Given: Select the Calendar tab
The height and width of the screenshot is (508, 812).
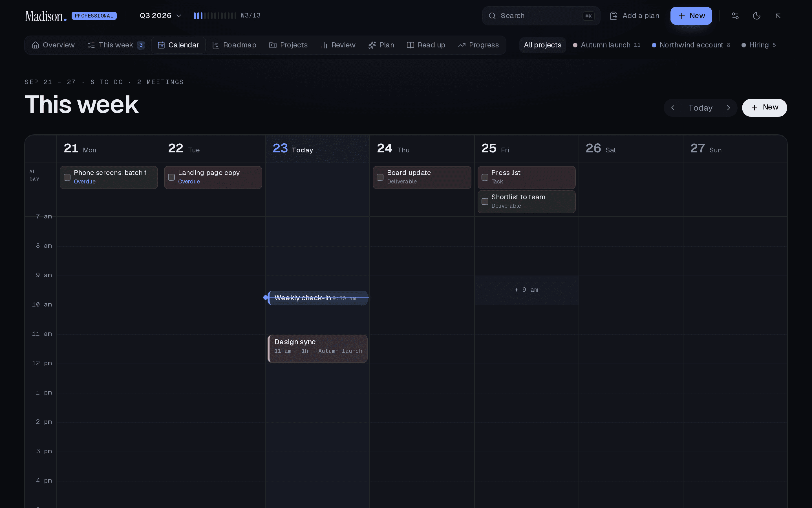Looking at the screenshot, I should 178,45.
